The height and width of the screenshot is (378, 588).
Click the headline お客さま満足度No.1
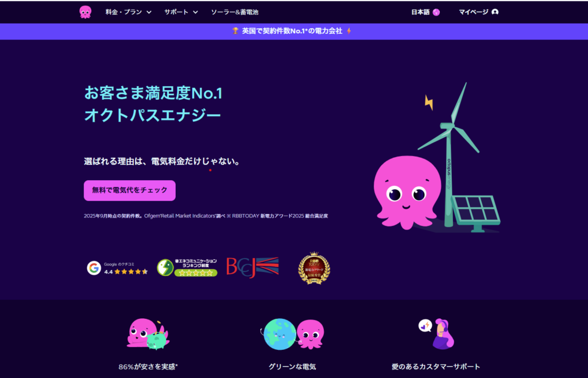point(153,93)
